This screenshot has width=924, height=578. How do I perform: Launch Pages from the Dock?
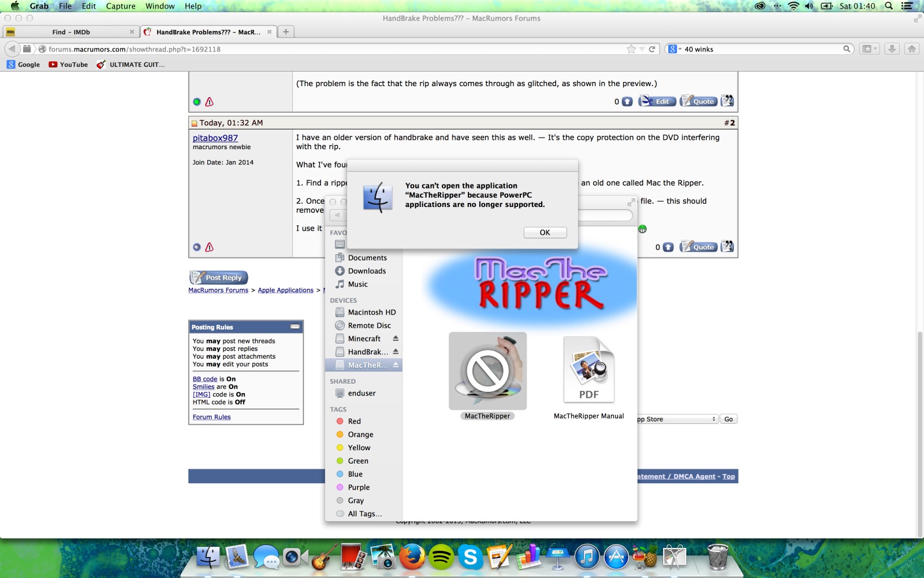[500, 558]
